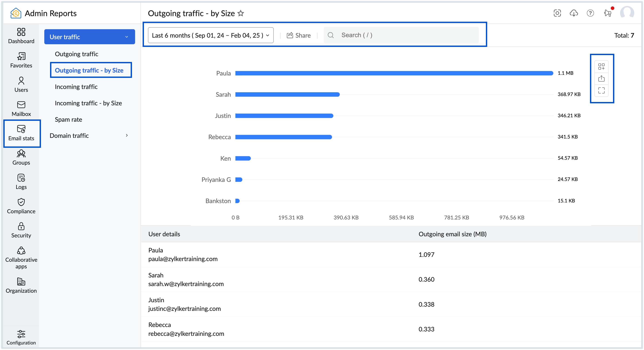Select the Dashboard icon in sidebar
The image size is (644, 350).
coord(21,35)
